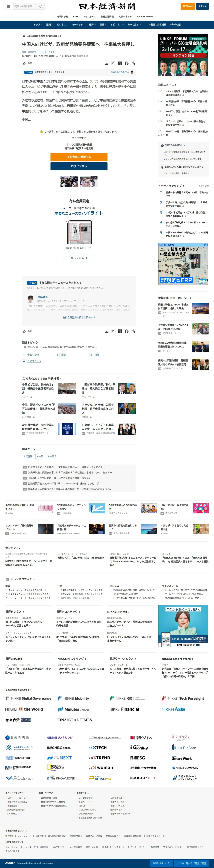Viewport: 214px width, 868px height.
Task: Click the blue ログインする button
Action: click(x=79, y=166)
